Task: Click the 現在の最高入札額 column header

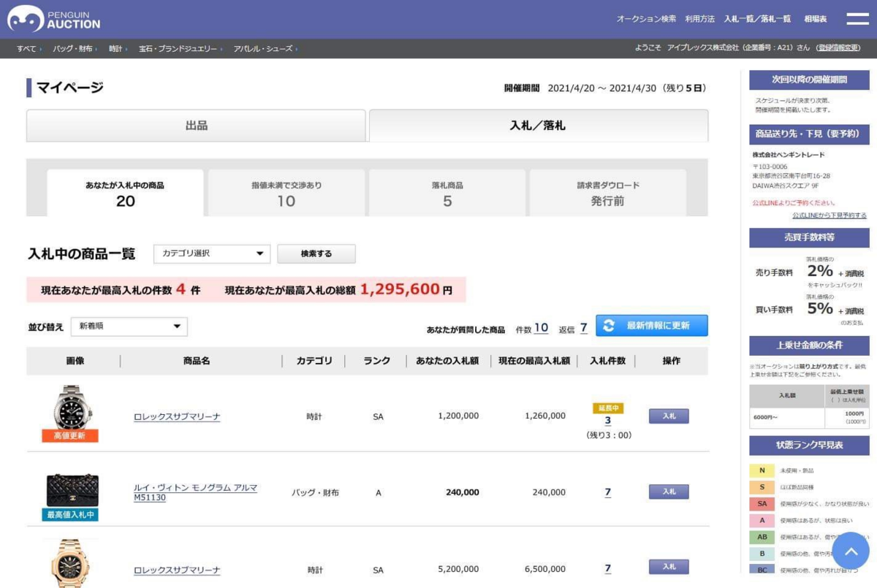Action: click(x=534, y=361)
